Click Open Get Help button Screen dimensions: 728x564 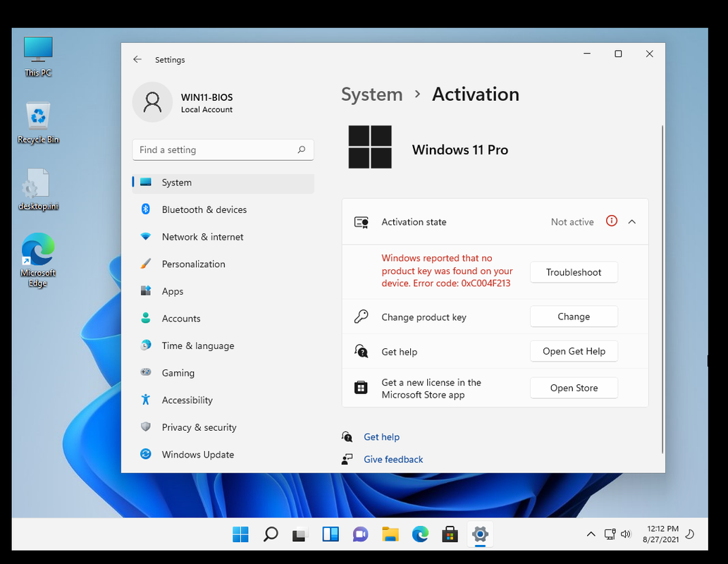coord(574,351)
